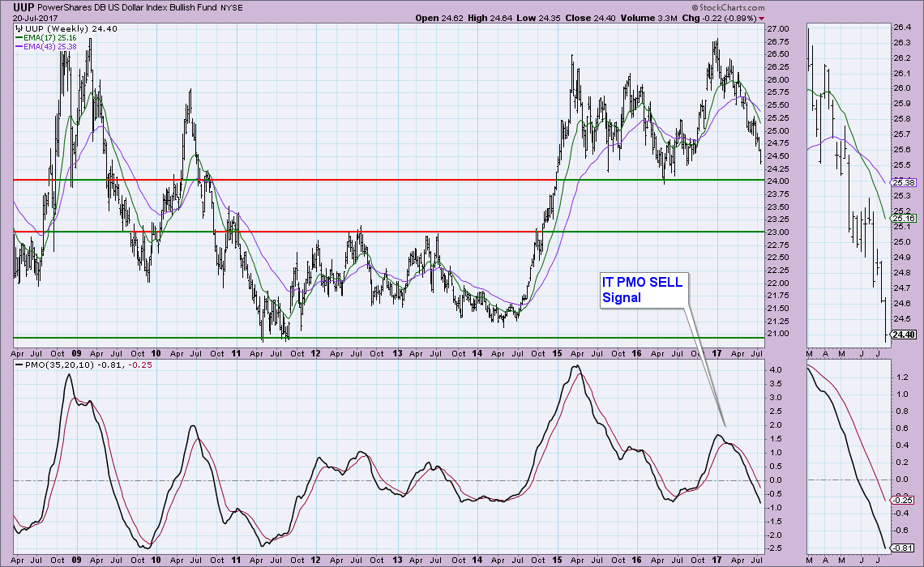Click the High 24.64 value

coord(490,19)
